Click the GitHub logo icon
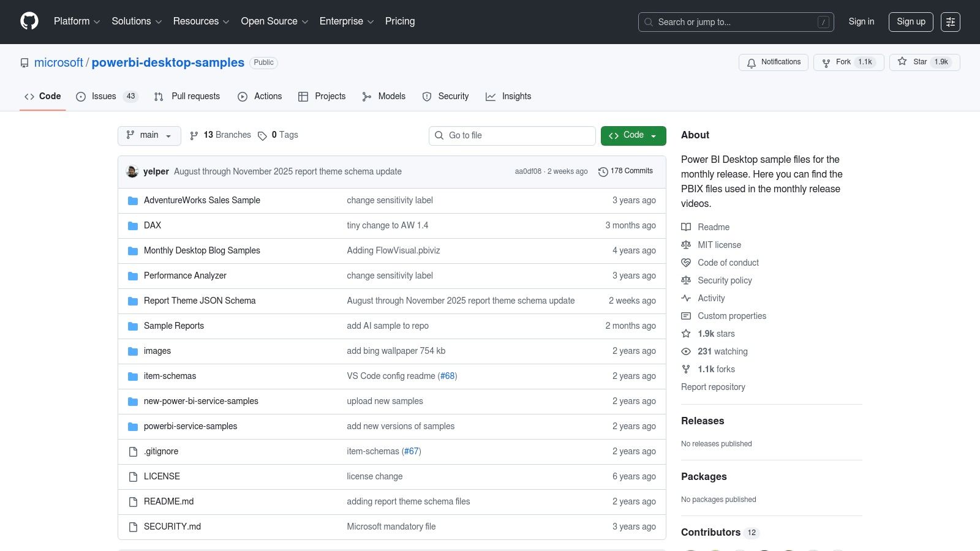This screenshot has width=980, height=551. [29, 21]
